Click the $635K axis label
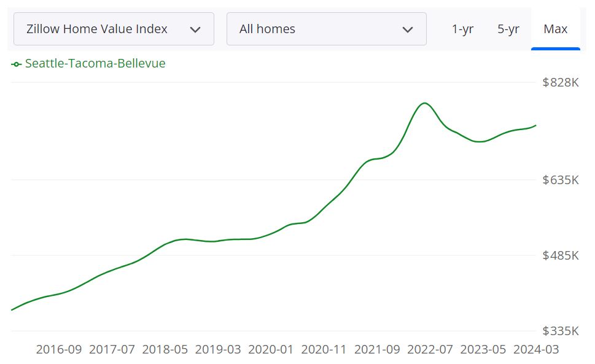 tap(561, 180)
